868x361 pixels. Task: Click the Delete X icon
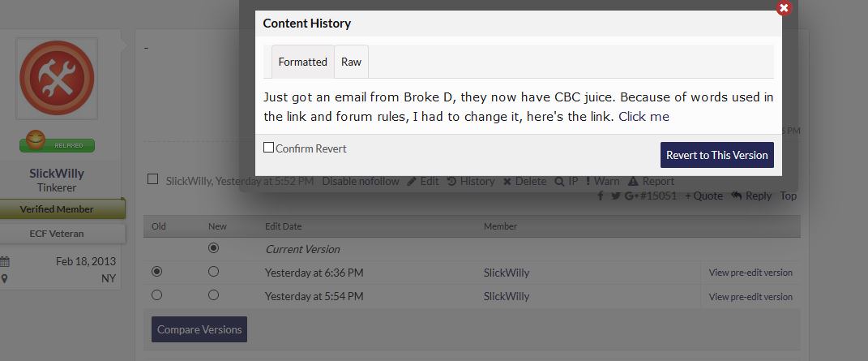coord(507,182)
